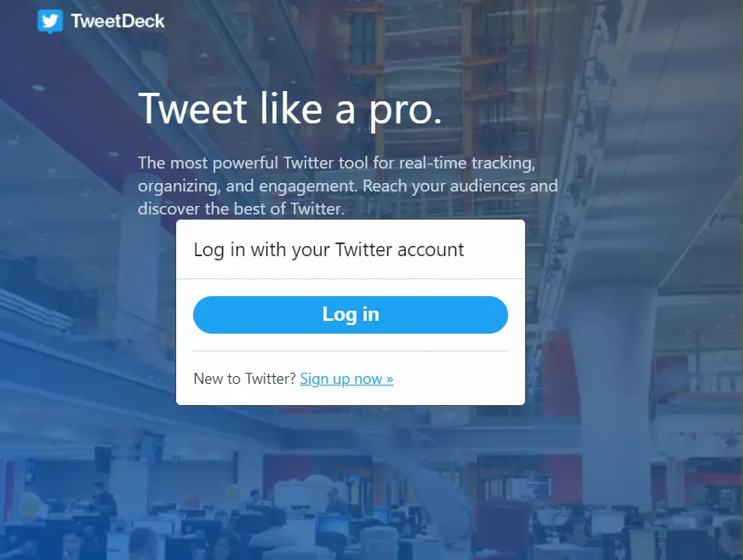Click the word pro in the headline

coord(405,111)
